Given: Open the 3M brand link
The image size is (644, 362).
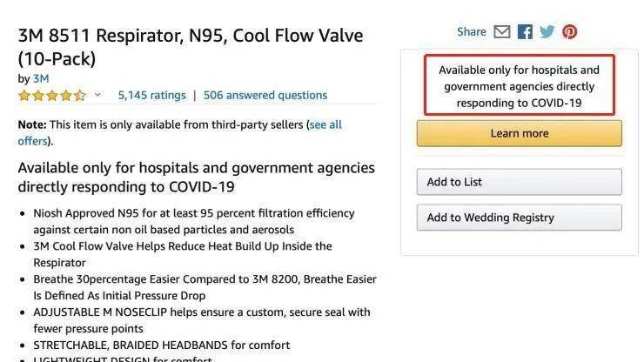Looking at the screenshot, I should pos(41,78).
